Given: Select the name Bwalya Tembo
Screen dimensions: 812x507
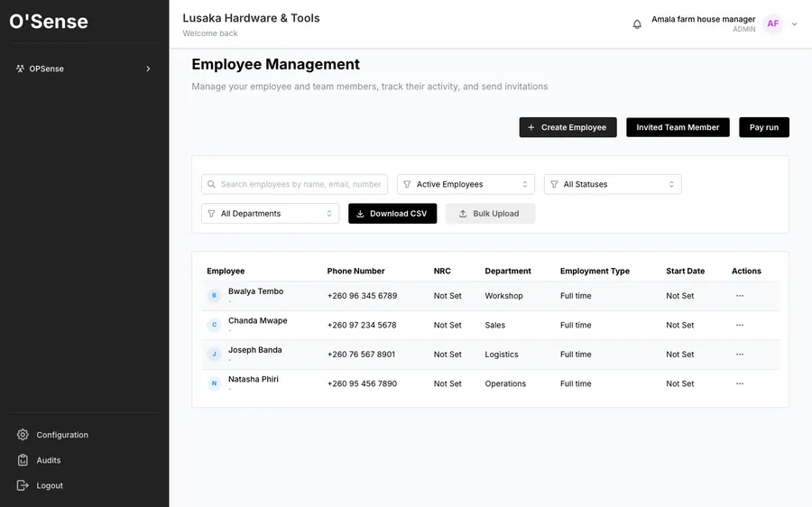Looking at the screenshot, I should tap(256, 291).
